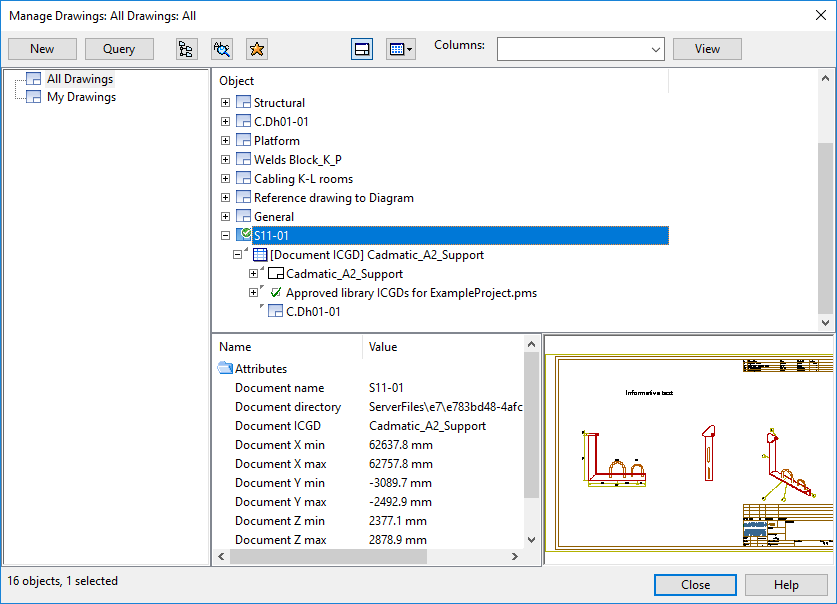Open the Columns combo box
837x604 pixels.
pyautogui.click(x=580, y=49)
